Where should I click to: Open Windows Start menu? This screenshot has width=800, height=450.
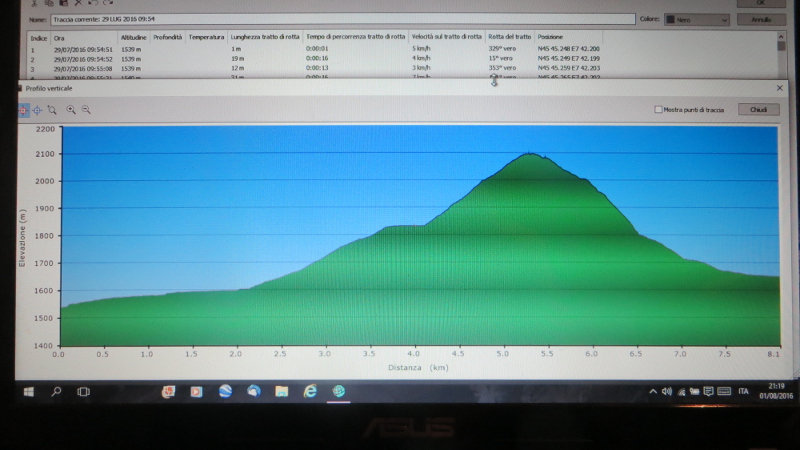[x=27, y=391]
